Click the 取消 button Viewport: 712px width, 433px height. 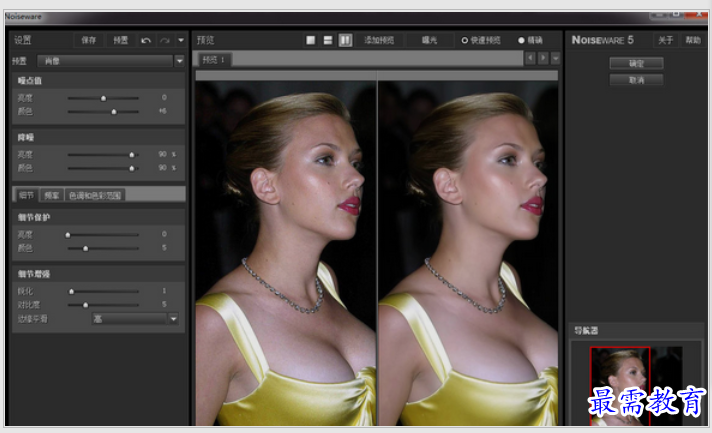coord(636,80)
